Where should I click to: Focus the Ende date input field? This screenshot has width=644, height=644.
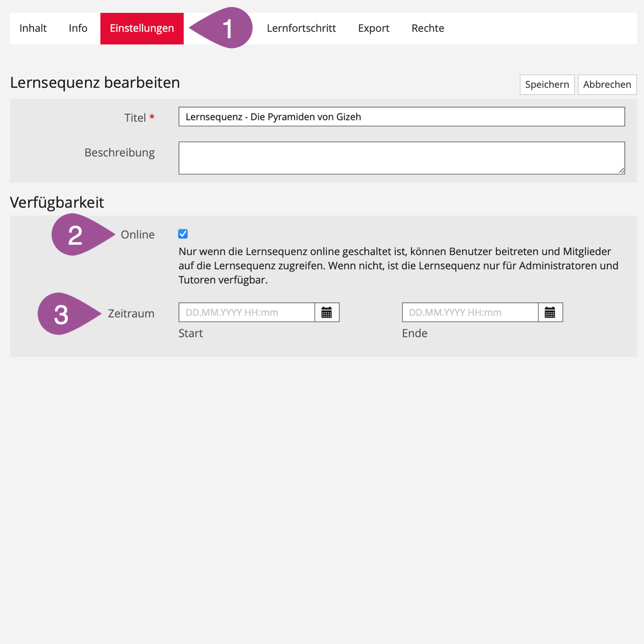pyautogui.click(x=470, y=313)
